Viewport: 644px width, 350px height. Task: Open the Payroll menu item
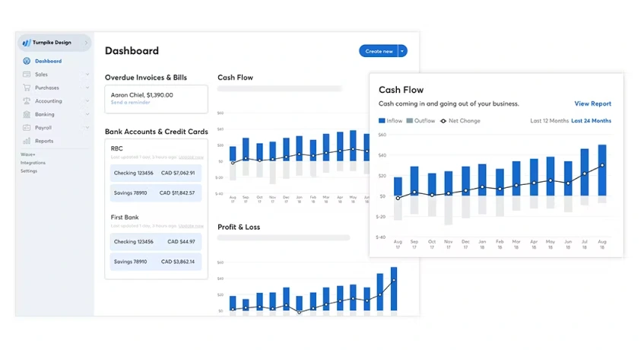(43, 128)
